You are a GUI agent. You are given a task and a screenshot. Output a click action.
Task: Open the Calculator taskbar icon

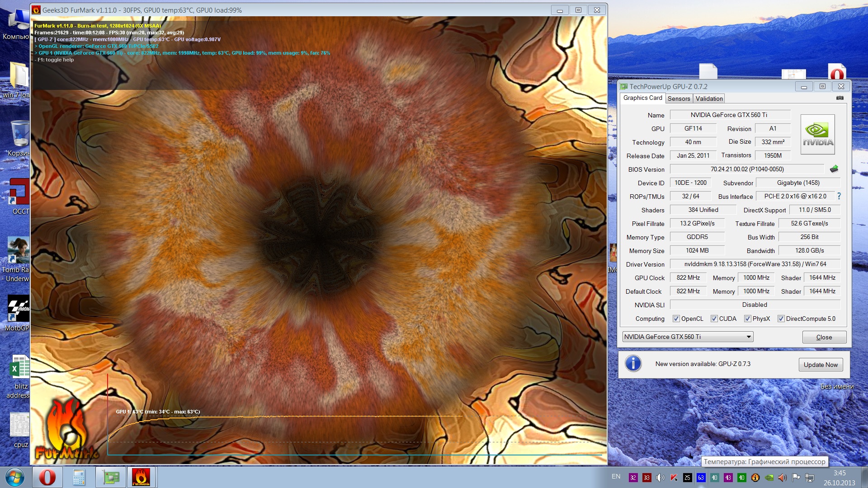click(x=79, y=477)
